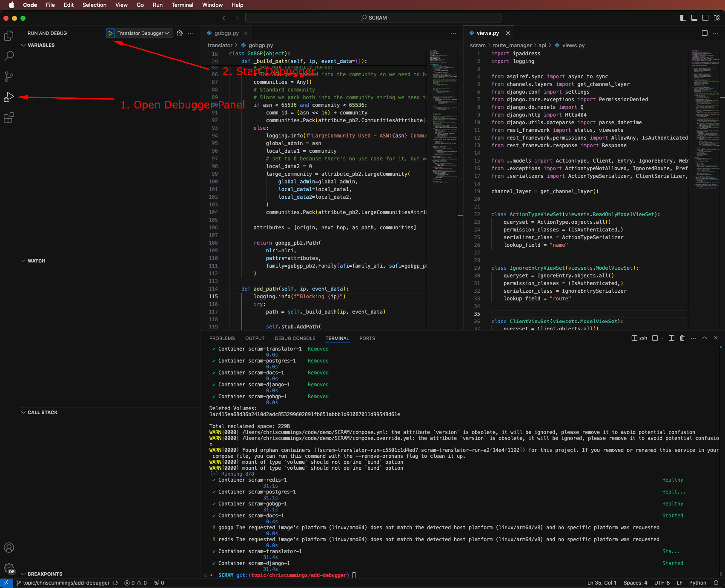Switch branch topic/chriscummings/add-debugger in status bar
This screenshot has width=725, height=588.
(x=63, y=583)
